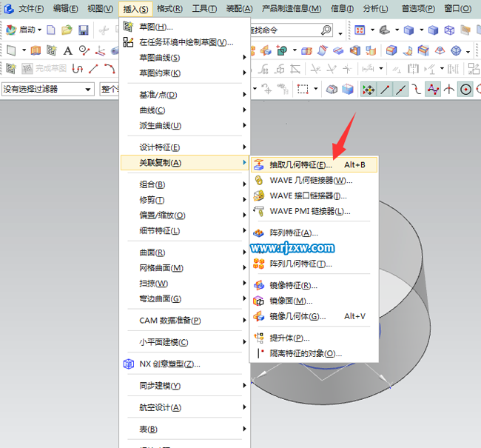Click the shell solid icon

(x=355, y=50)
